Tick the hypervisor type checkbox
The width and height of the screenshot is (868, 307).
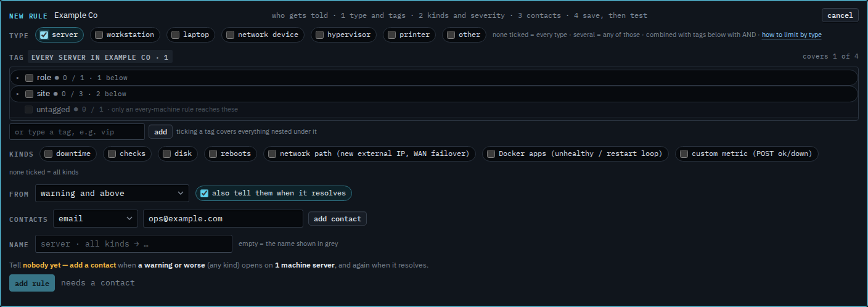point(319,35)
